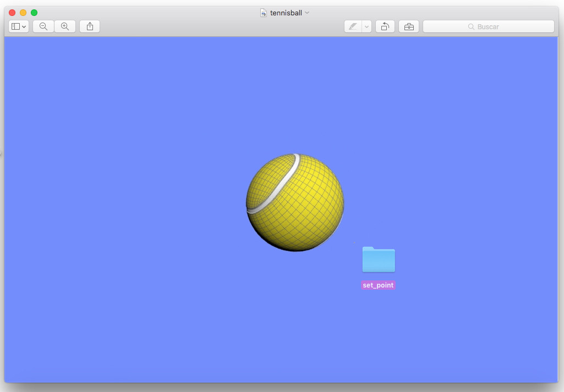Image resolution: width=564 pixels, height=392 pixels.
Task: Click the yellow tennis ball image
Action: tap(295, 202)
